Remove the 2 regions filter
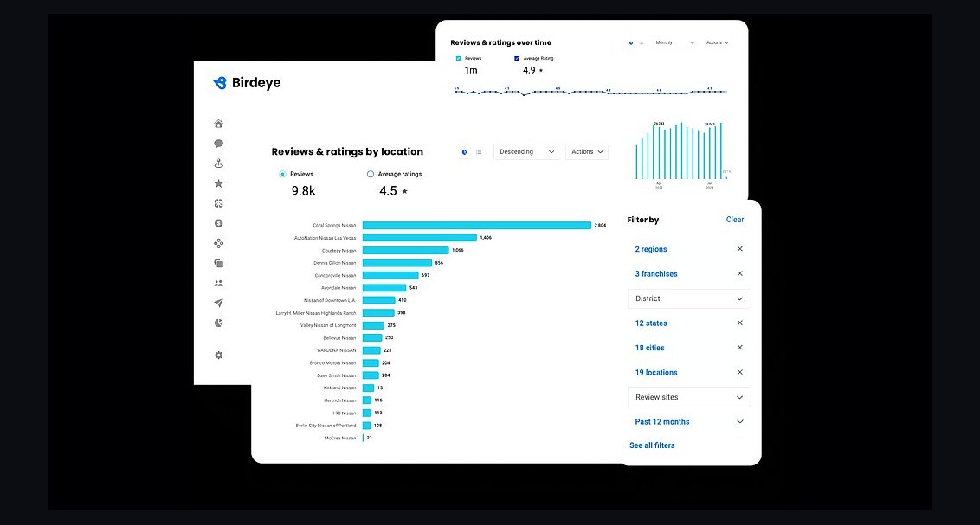Viewport: 980px width, 525px height. (740, 249)
